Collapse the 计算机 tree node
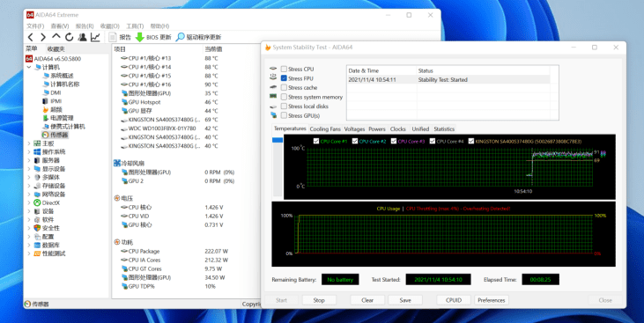Image resolution: width=644 pixels, height=323 pixels. [29, 67]
